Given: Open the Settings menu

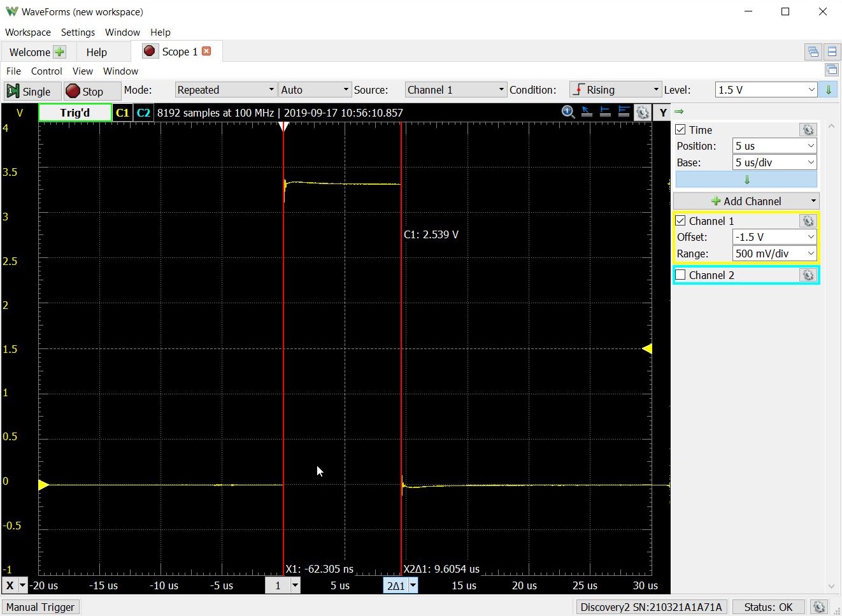Looking at the screenshot, I should click(78, 32).
